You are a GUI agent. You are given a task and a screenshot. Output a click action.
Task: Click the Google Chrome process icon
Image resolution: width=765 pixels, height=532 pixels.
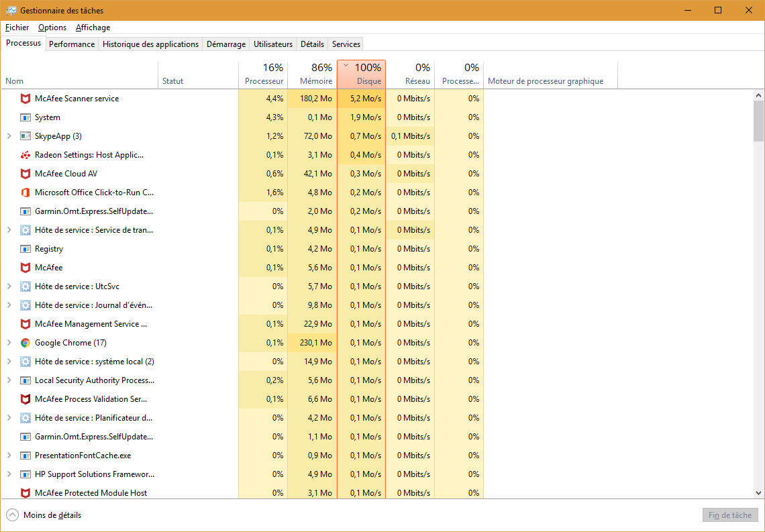tap(25, 343)
